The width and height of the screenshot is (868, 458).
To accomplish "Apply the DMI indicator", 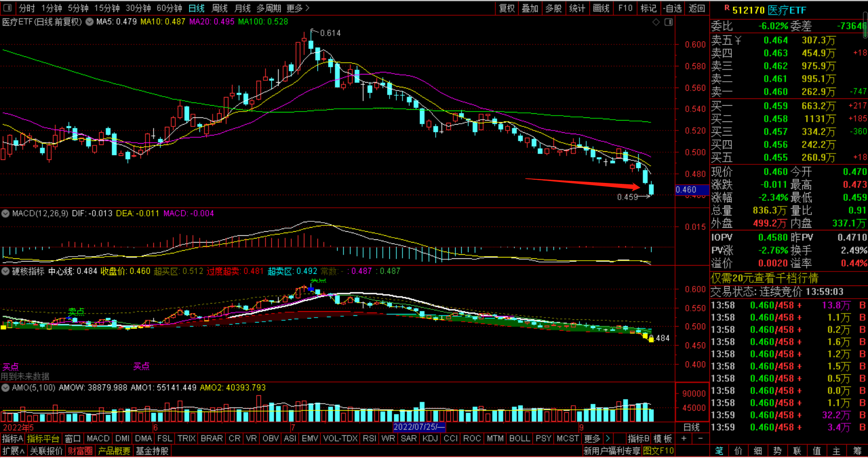I will click(x=122, y=439).
